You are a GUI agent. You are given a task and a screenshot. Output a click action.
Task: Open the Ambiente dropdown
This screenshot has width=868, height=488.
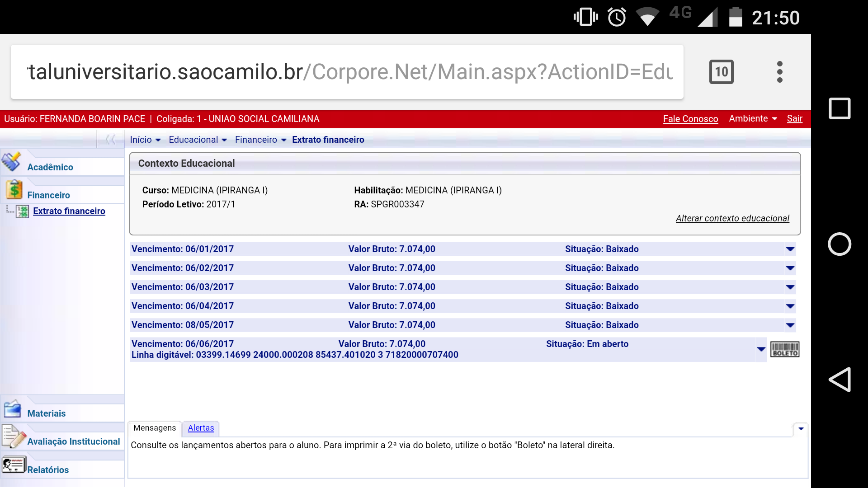[753, 118]
